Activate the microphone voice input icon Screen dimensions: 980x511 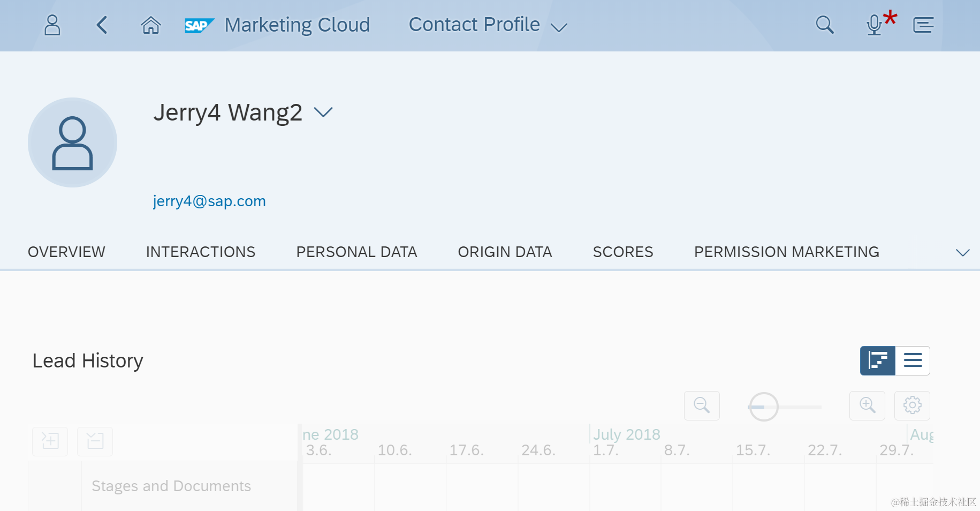[875, 25]
